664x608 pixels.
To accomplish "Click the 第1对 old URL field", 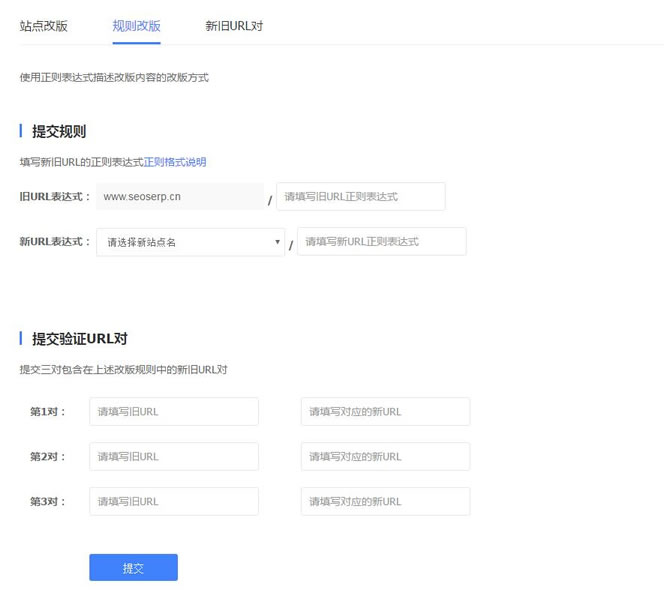I will pos(174,412).
